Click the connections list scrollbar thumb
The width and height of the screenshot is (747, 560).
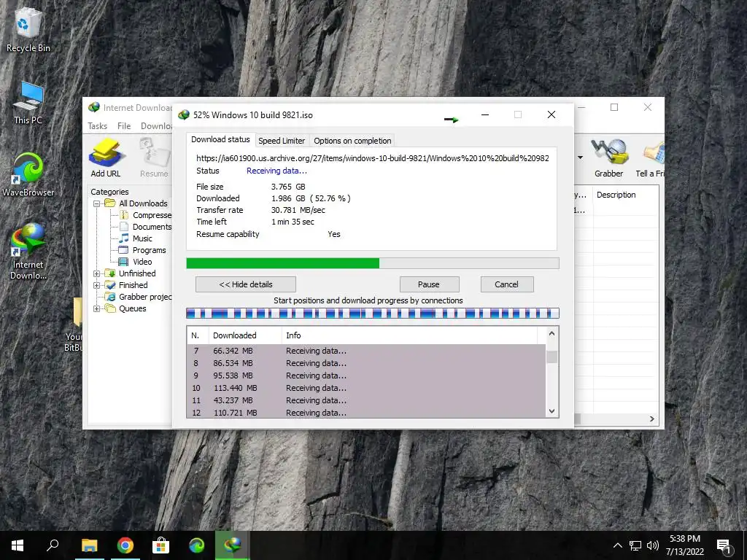click(551, 356)
